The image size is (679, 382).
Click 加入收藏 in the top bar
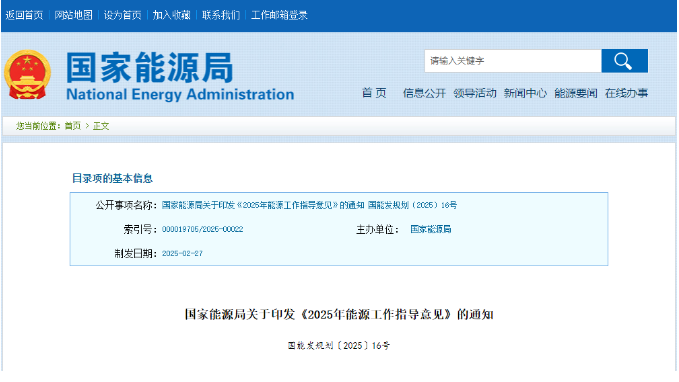pos(171,15)
